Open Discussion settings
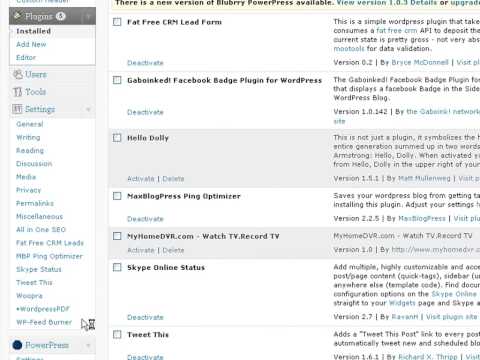Image resolution: width=480 pixels, height=360 pixels. [34, 164]
